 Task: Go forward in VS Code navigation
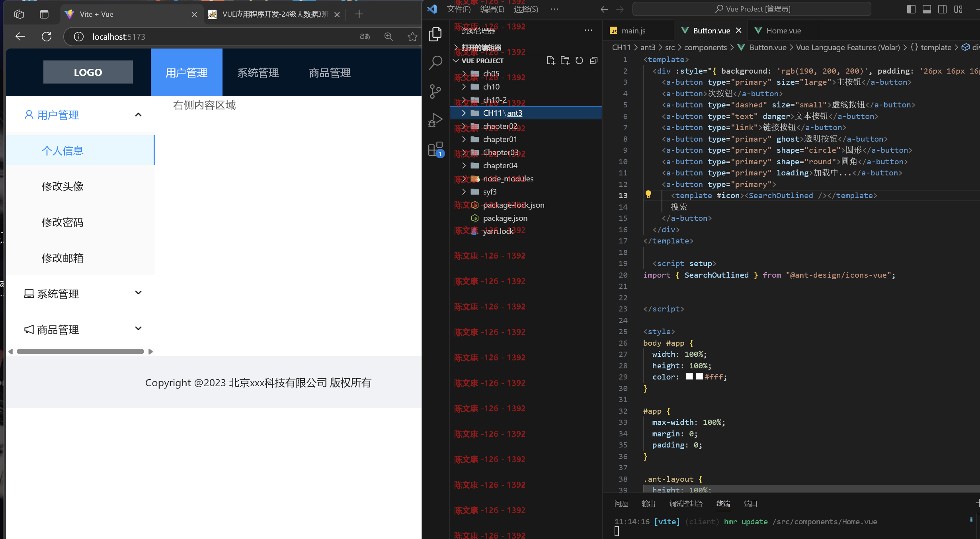point(620,9)
